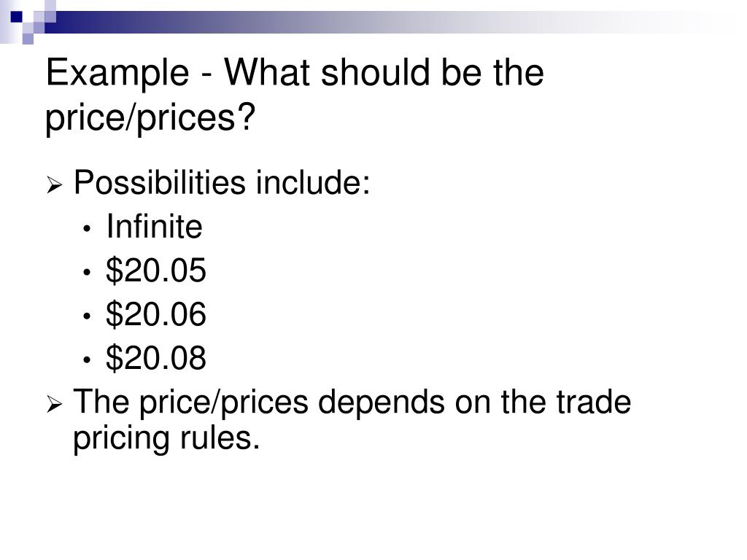Select the '$20.05' price item
Viewport: 747px width, 560px height.
[x=156, y=270]
